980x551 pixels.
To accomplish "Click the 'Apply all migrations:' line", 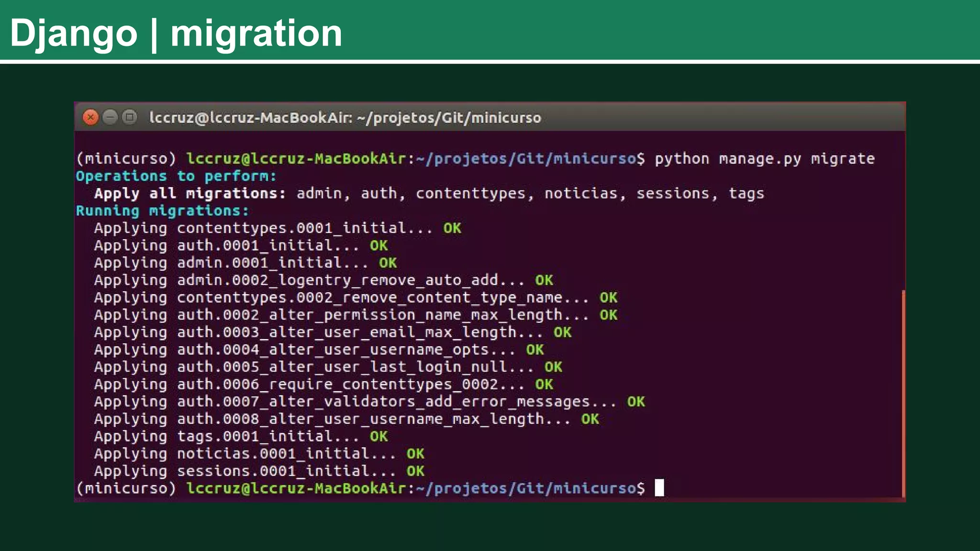I will (x=429, y=193).
